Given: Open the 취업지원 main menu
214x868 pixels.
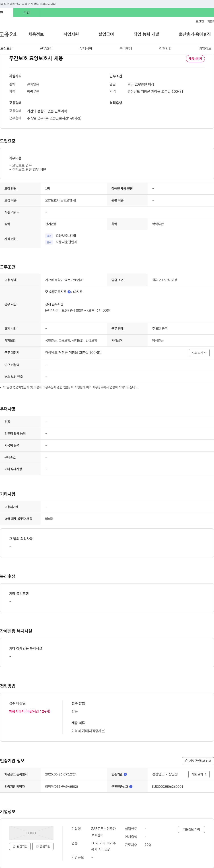Looking at the screenshot, I should click(71, 34).
